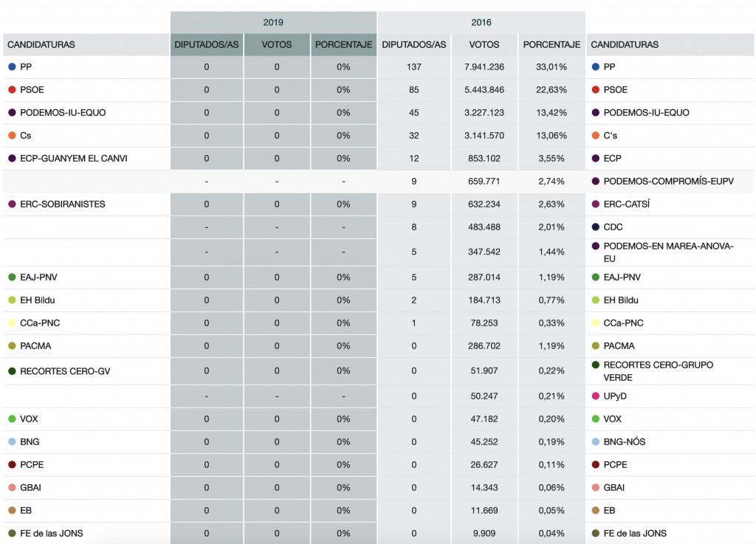Viewport: 756px width, 544px height.
Task: Click percentage cell 22,63%
Action: (551, 89)
